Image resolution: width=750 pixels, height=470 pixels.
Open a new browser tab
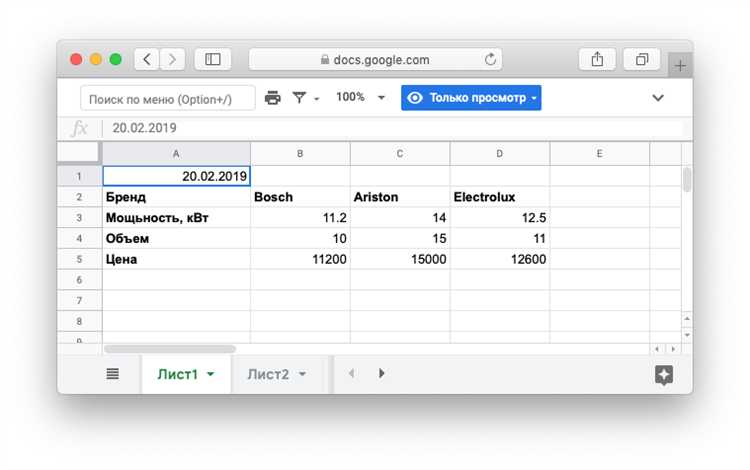click(680, 65)
